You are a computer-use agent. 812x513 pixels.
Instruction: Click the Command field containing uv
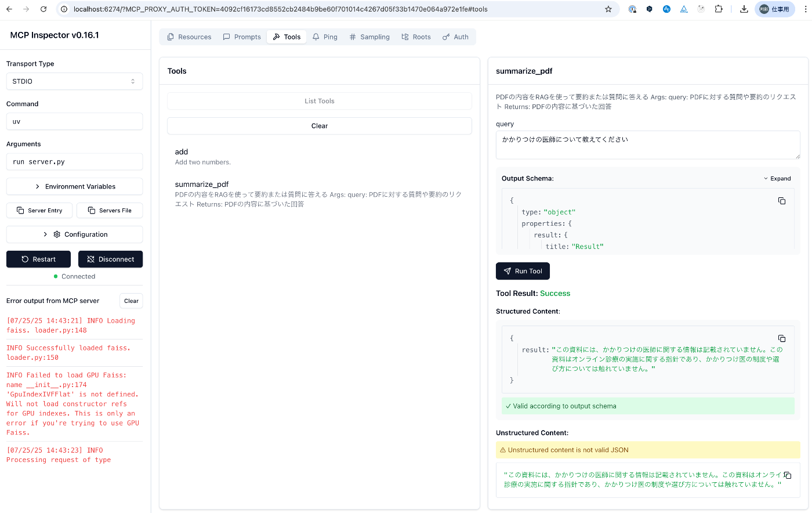pyautogui.click(x=74, y=121)
